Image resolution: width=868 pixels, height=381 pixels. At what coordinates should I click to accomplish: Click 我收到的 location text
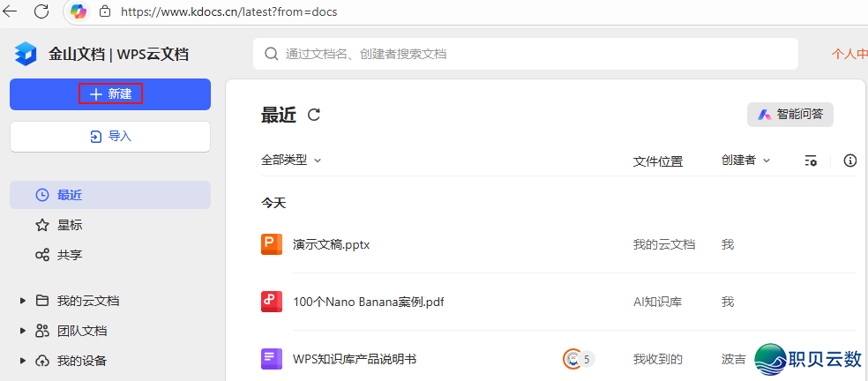[x=658, y=360]
